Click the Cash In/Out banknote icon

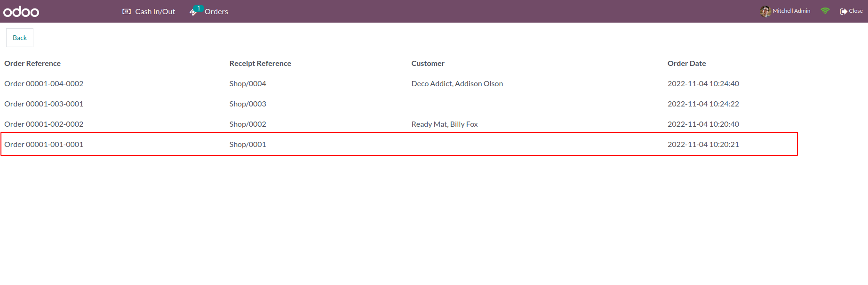coord(127,11)
